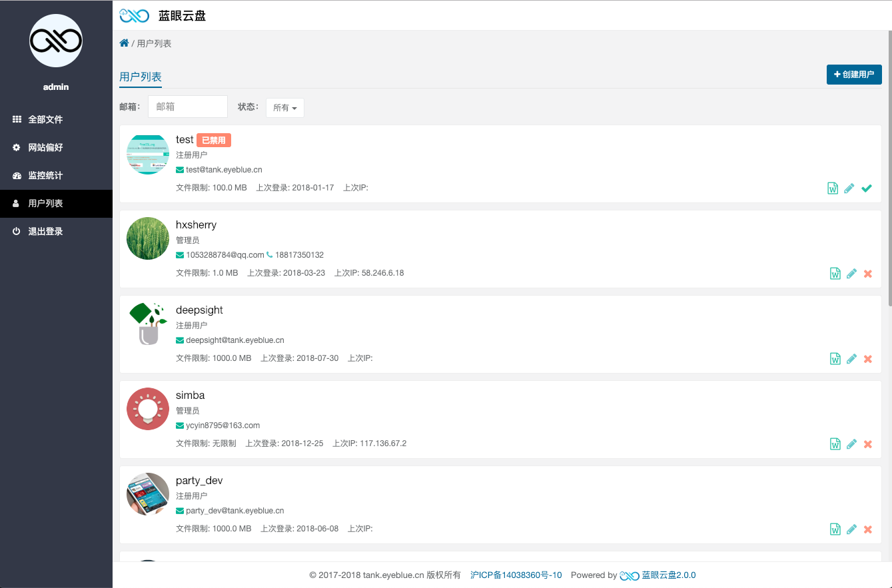Open 全部文件 in the sidebar
This screenshot has height=588, width=892.
[45, 120]
